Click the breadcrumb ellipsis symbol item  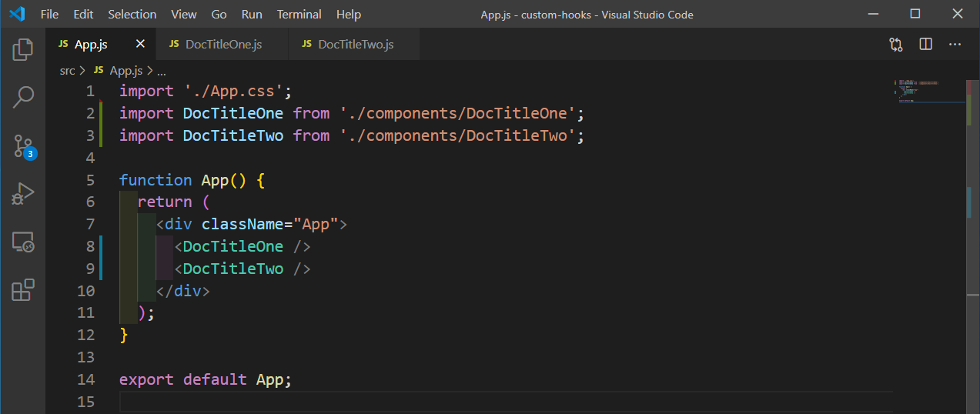(x=162, y=70)
